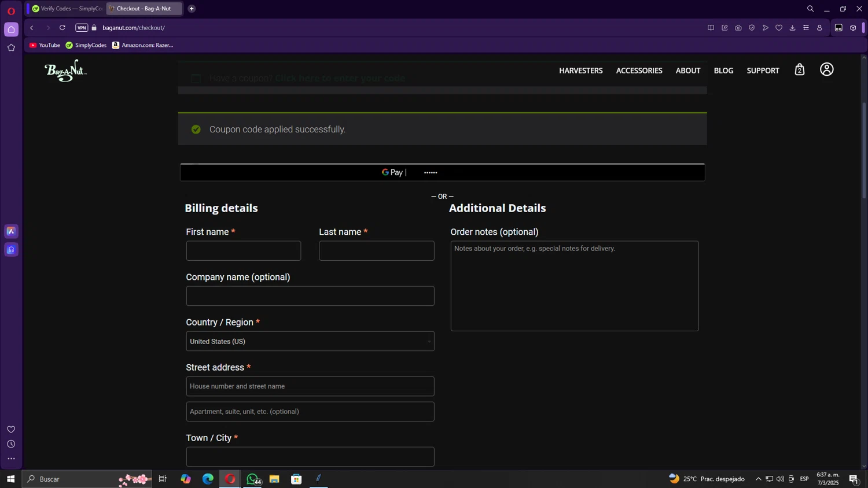868x488 pixels.
Task: Open the extensions cube icon
Action: (x=853, y=28)
